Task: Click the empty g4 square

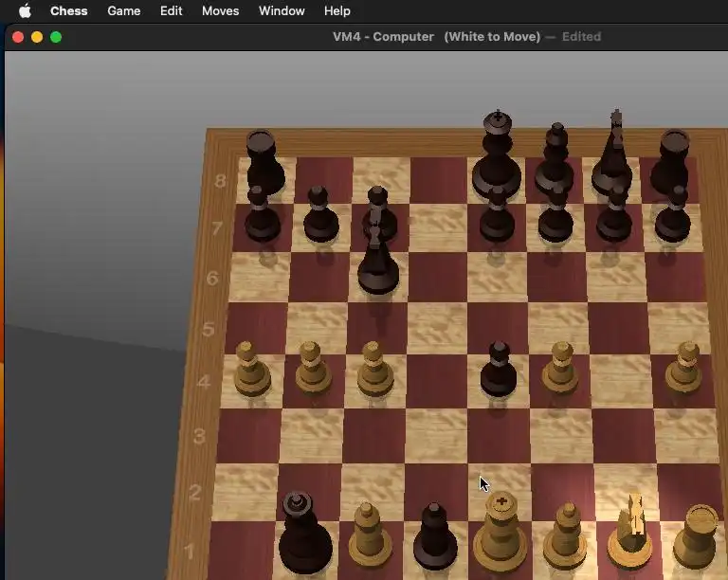Action: [x=621, y=381]
